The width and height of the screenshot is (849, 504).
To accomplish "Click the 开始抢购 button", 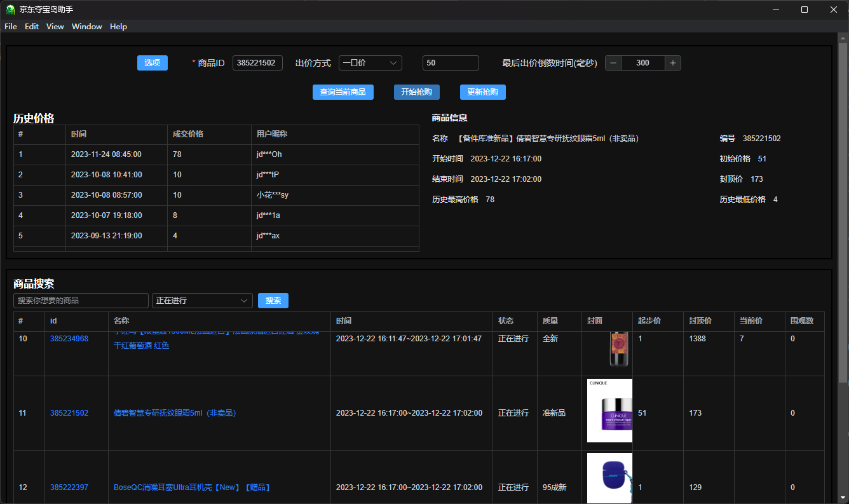I will (417, 92).
